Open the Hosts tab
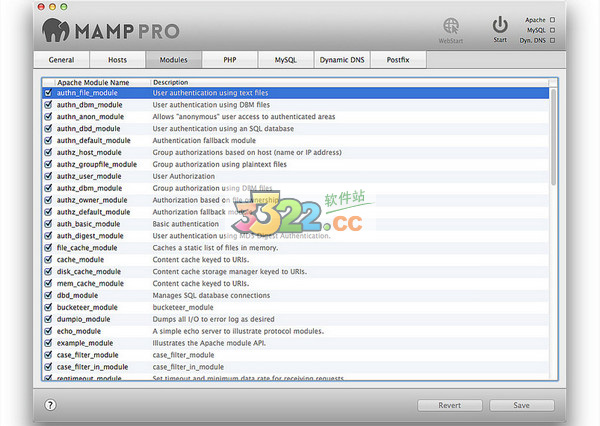Screen dimensions: 600x426 (x=117, y=60)
